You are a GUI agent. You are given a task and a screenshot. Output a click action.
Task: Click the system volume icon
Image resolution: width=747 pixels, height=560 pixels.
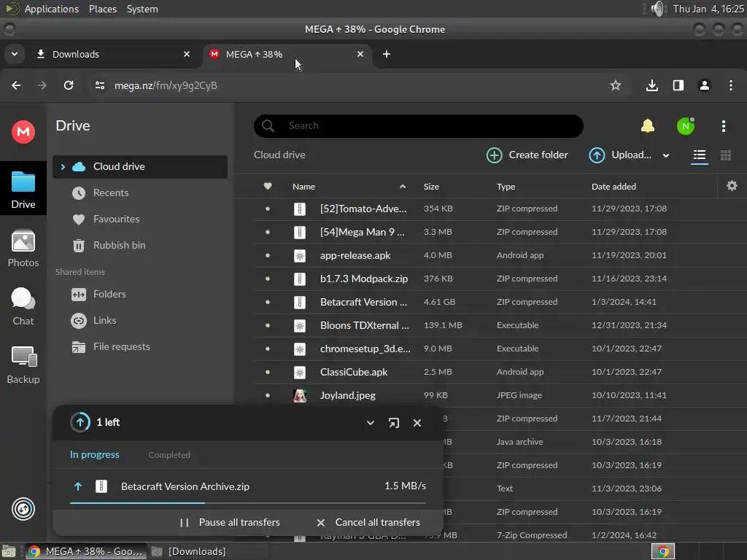pos(657,9)
